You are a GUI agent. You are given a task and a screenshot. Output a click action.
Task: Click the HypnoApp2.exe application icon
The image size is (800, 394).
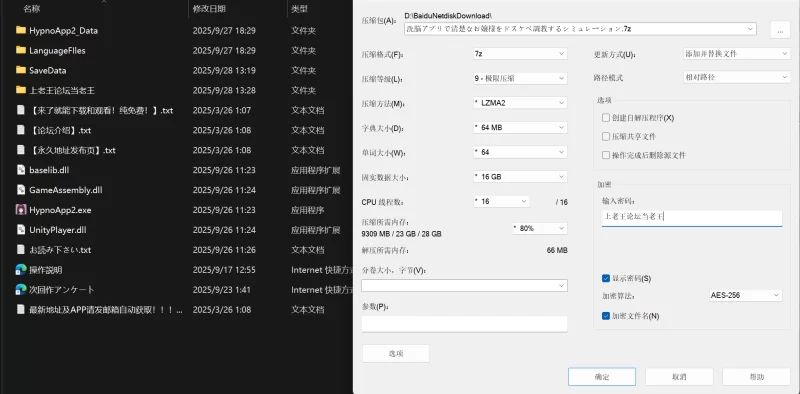coord(21,210)
